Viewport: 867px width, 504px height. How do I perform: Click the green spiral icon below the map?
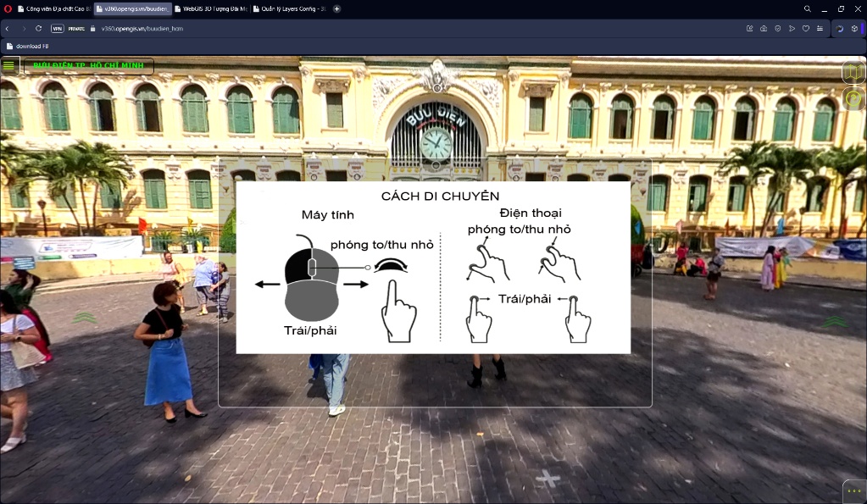853,99
